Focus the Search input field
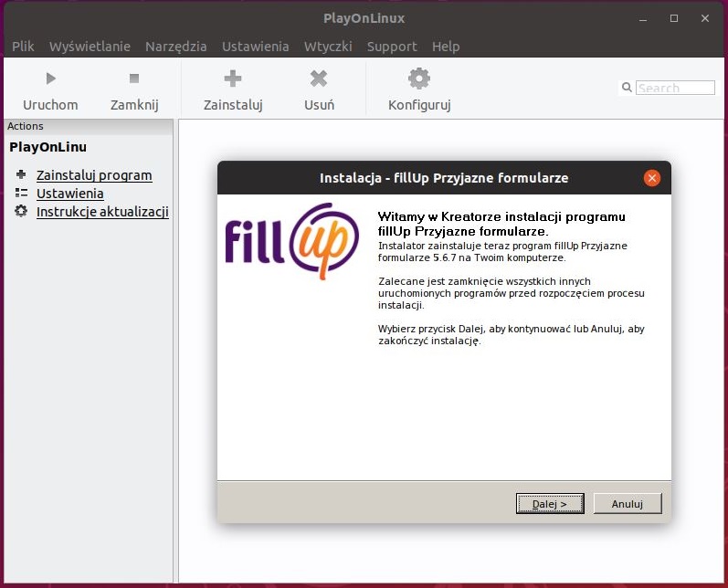The image size is (728, 588). 675,88
